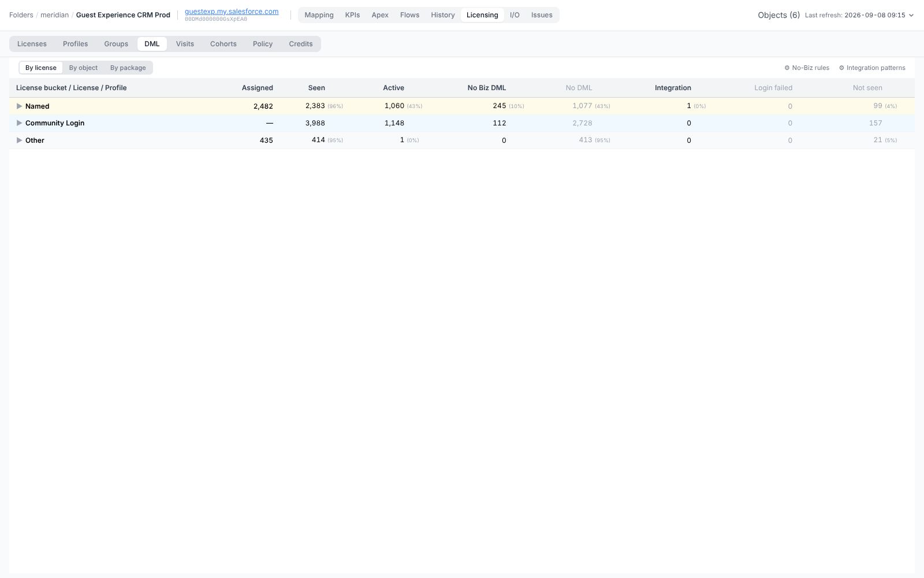Click the Seen column header
Viewport: 924px width, 578px height.
316,88
